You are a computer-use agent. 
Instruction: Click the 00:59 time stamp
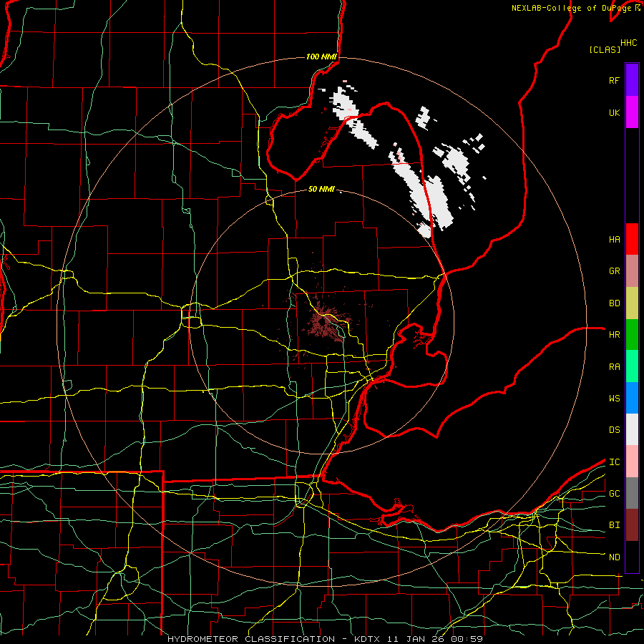467,639
